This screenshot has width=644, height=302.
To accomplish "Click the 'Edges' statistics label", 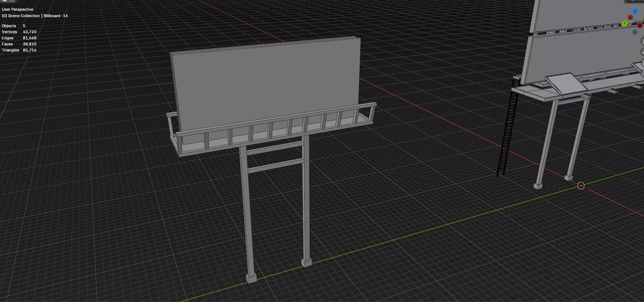I will tap(8, 38).
